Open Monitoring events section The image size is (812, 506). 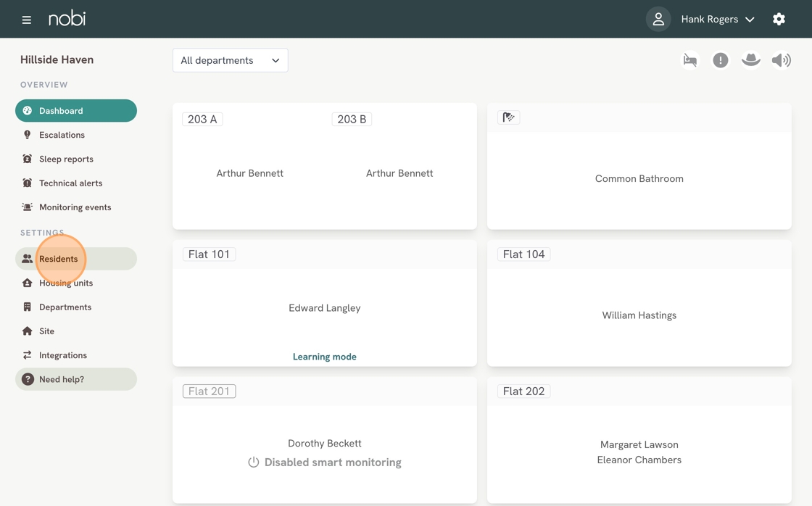click(75, 207)
